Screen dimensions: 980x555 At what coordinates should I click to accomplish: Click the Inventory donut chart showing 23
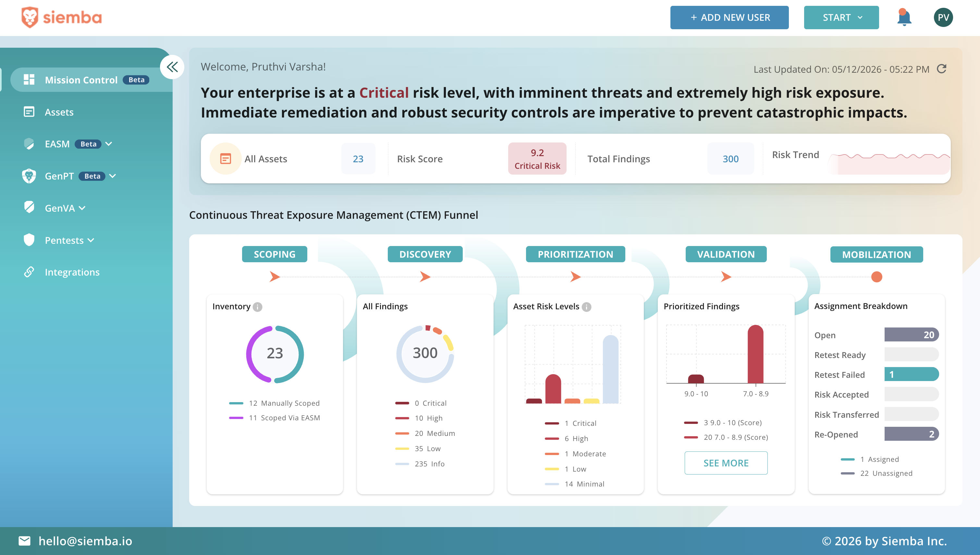[275, 354]
